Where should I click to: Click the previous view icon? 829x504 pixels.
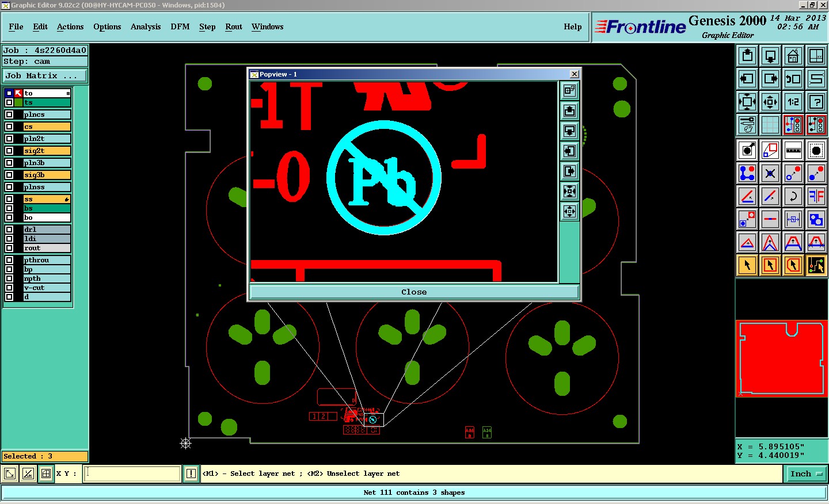793,79
